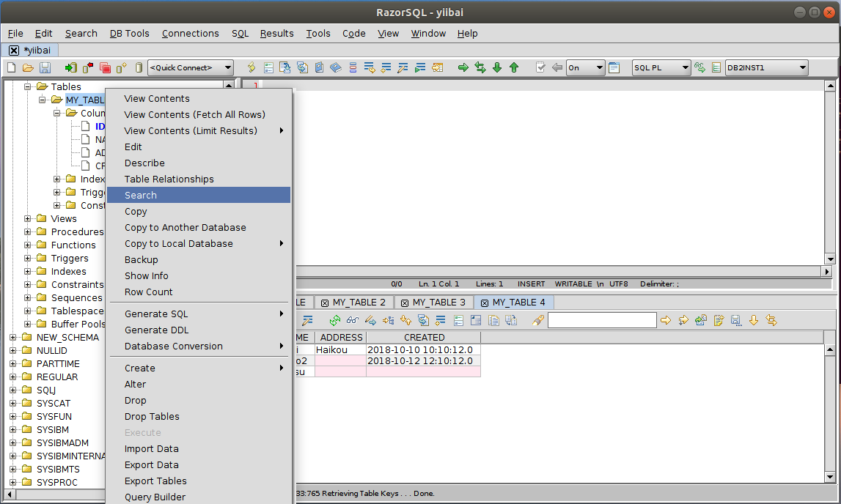Toggle the checkmark icon beside the On dropdown
Image resolution: width=841 pixels, height=504 pixels.
pos(541,67)
